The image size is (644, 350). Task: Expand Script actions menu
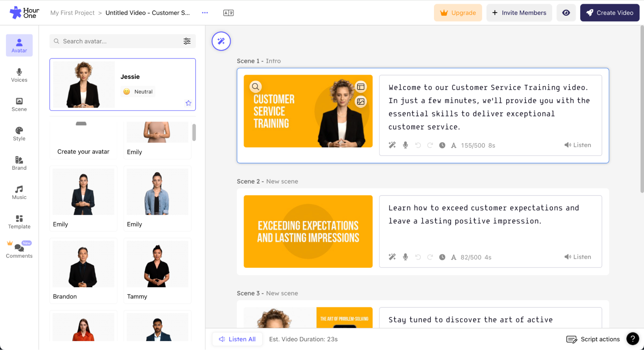click(x=593, y=339)
